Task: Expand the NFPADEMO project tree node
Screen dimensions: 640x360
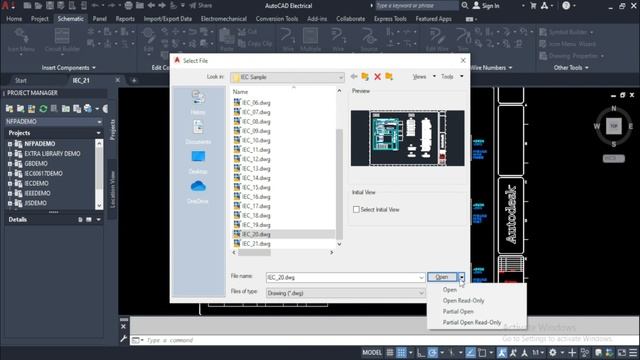Action: 10,144
